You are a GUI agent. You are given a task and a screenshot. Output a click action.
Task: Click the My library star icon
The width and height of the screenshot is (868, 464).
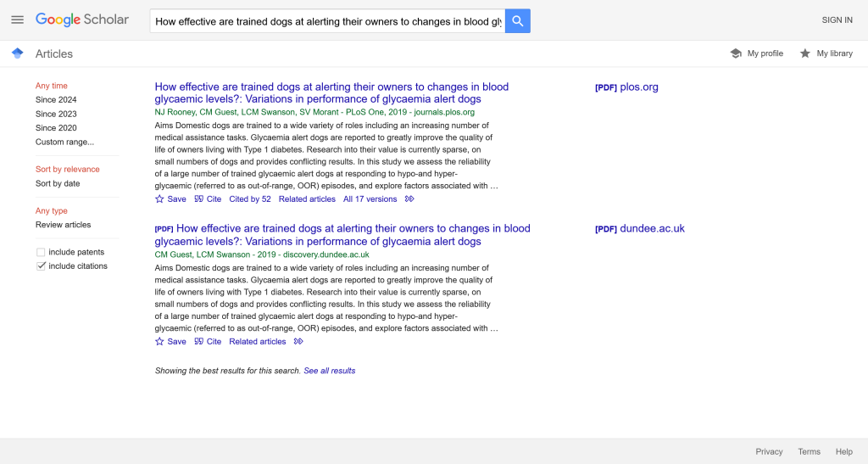[805, 53]
